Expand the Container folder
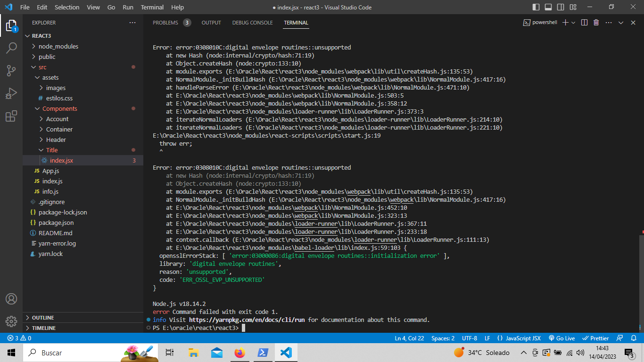The height and width of the screenshot is (362, 644). [59, 129]
